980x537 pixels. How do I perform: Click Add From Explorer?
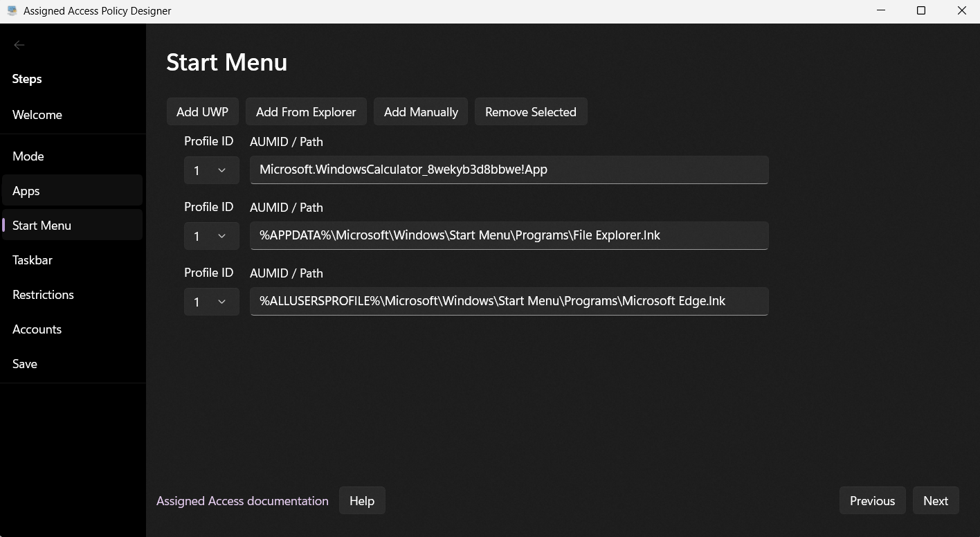[x=306, y=111]
